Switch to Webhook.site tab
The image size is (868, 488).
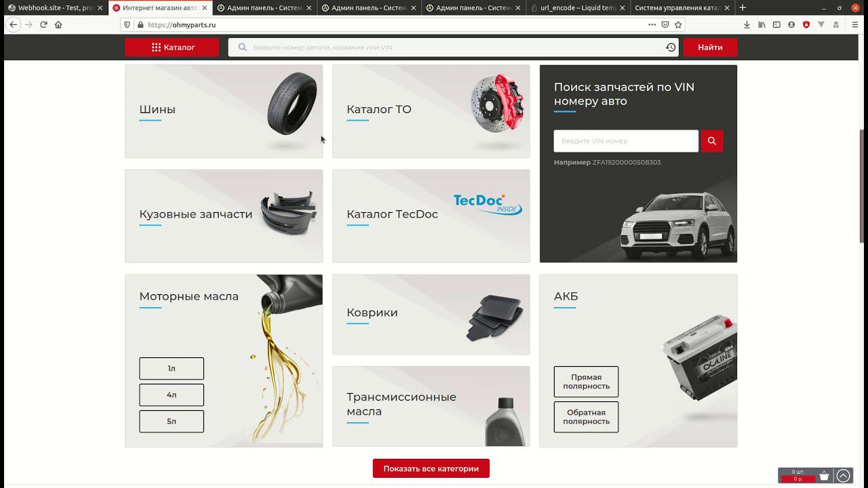coord(56,8)
